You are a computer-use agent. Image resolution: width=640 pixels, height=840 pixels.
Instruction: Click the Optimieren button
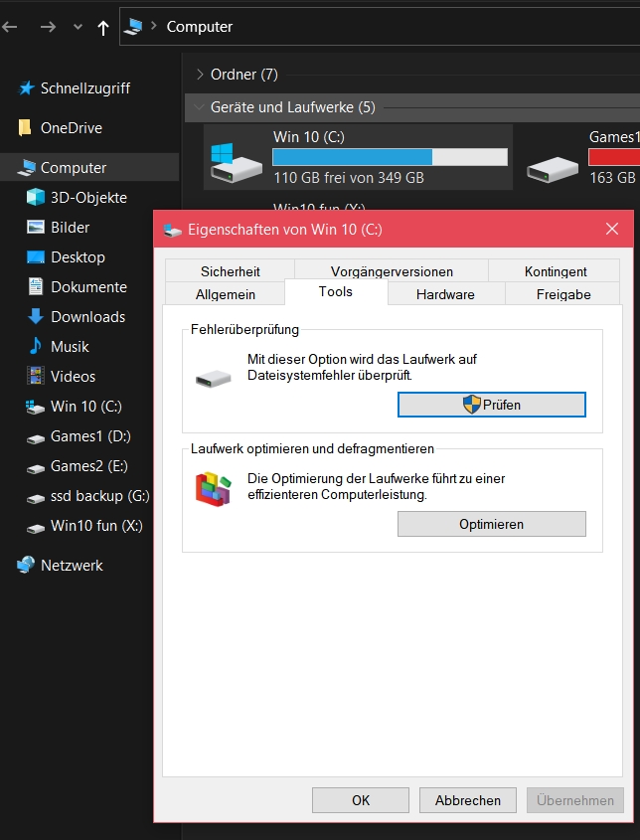(x=492, y=524)
